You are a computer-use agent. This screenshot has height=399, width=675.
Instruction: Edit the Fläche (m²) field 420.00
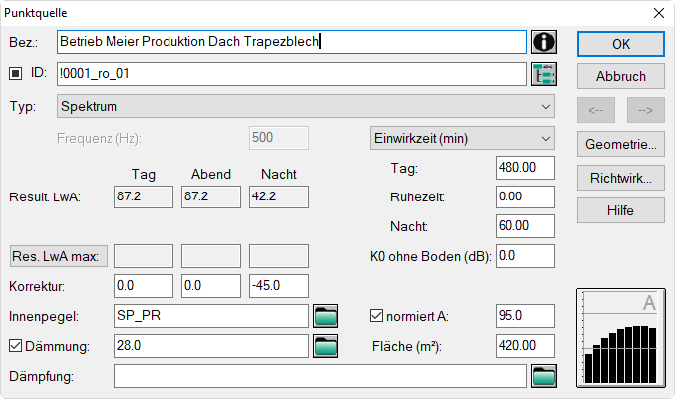pyautogui.click(x=525, y=346)
